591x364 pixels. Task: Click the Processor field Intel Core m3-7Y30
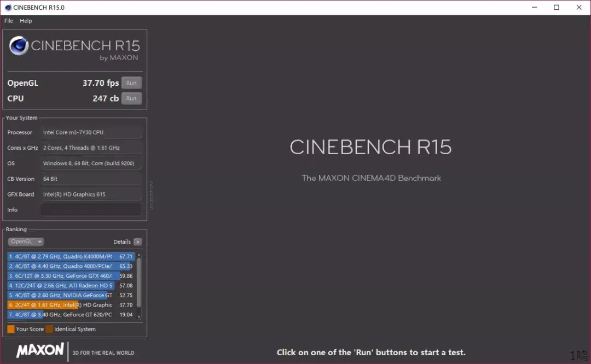pos(91,132)
